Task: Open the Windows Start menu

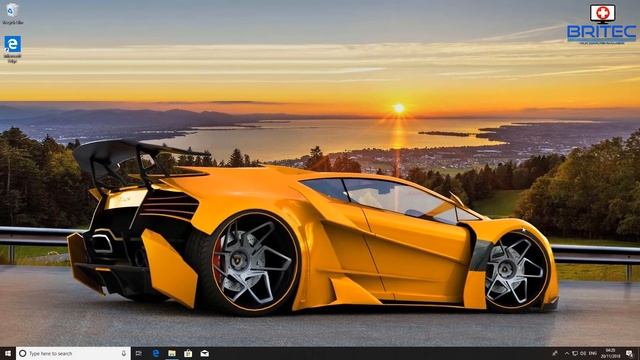Action: (8, 353)
